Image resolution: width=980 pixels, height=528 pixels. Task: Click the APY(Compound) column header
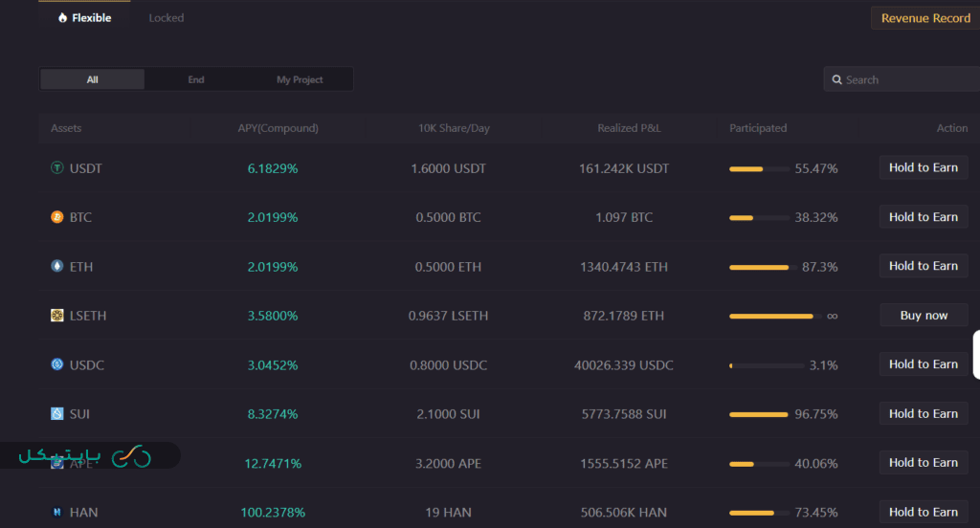pyautogui.click(x=278, y=128)
